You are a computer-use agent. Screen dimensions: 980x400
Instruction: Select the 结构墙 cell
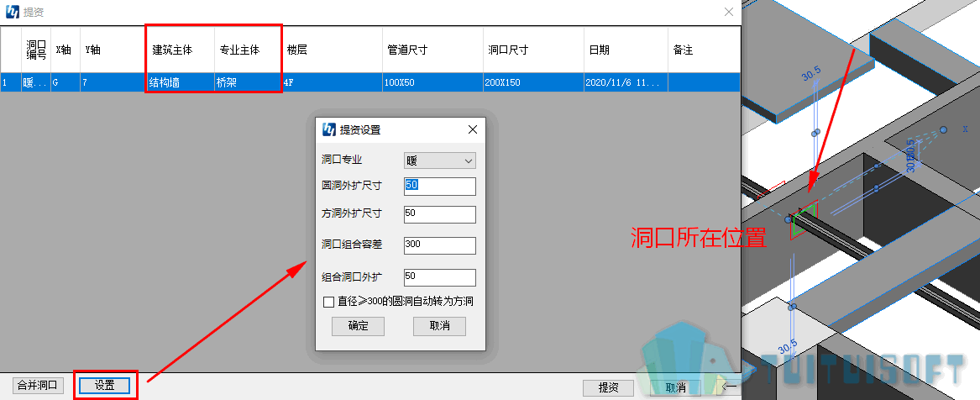[181, 82]
